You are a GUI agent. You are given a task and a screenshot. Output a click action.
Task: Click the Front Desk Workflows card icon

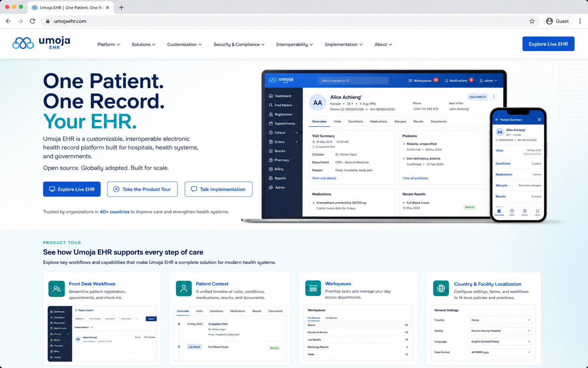[x=56, y=289]
